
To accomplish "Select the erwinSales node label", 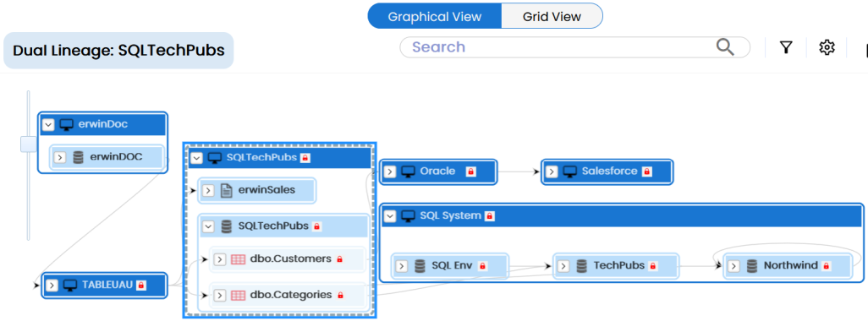I will click(266, 190).
